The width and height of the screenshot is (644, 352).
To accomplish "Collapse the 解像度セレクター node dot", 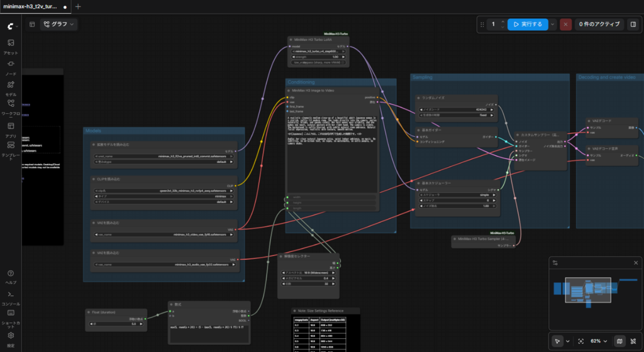I will point(281,256).
